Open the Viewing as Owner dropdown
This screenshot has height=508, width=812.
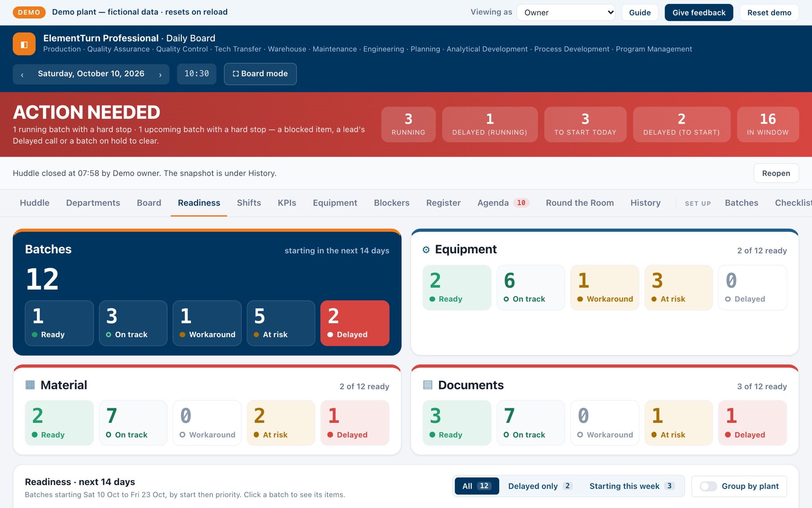566,13
